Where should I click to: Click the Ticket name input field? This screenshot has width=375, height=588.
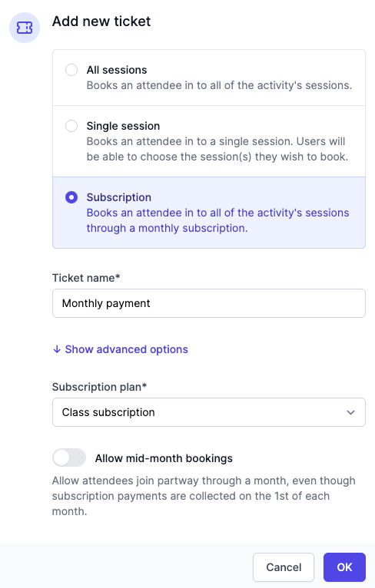coord(209,303)
